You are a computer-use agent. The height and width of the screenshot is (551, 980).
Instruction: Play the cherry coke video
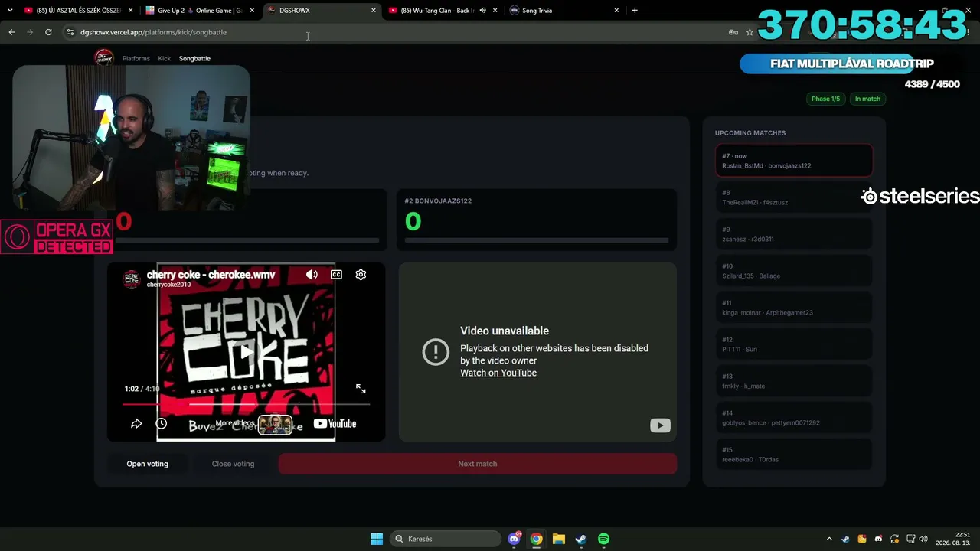246,352
